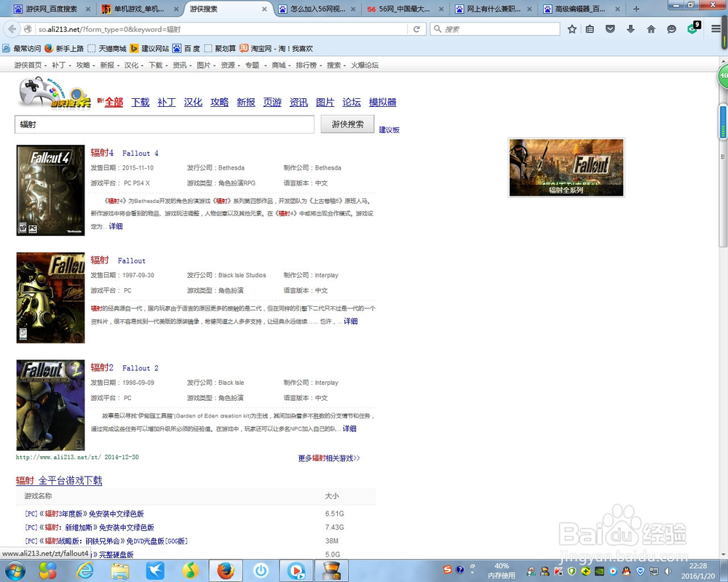Click 游侠首页 in the top navigation
This screenshot has width=728, height=582.
[x=28, y=65]
